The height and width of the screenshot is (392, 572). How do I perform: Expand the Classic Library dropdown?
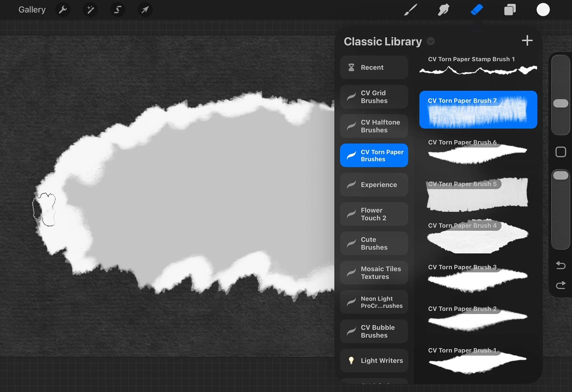point(431,41)
